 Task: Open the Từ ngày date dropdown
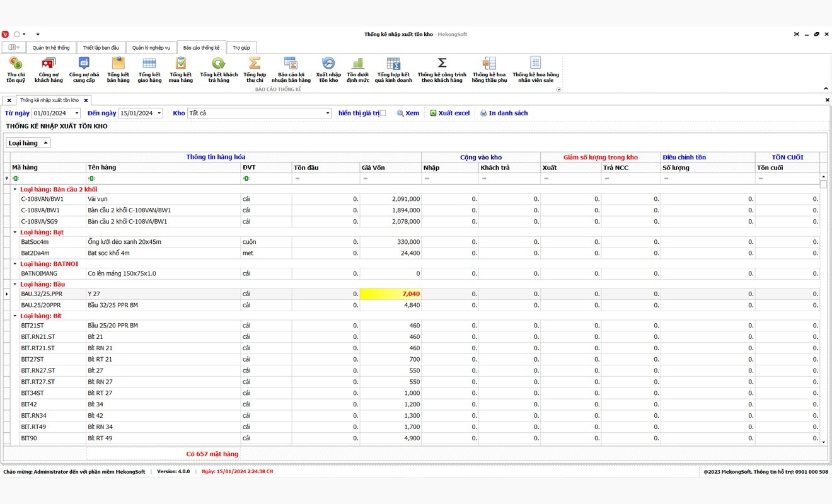pos(77,113)
